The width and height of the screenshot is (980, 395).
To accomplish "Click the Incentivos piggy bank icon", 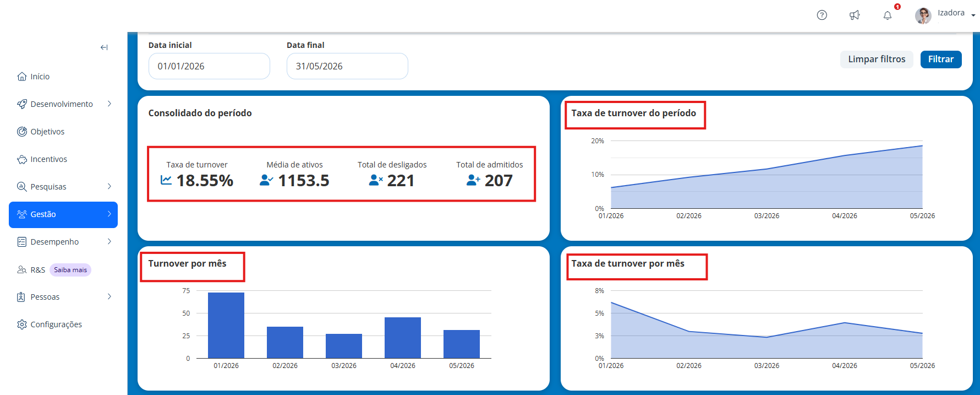I will [22, 159].
